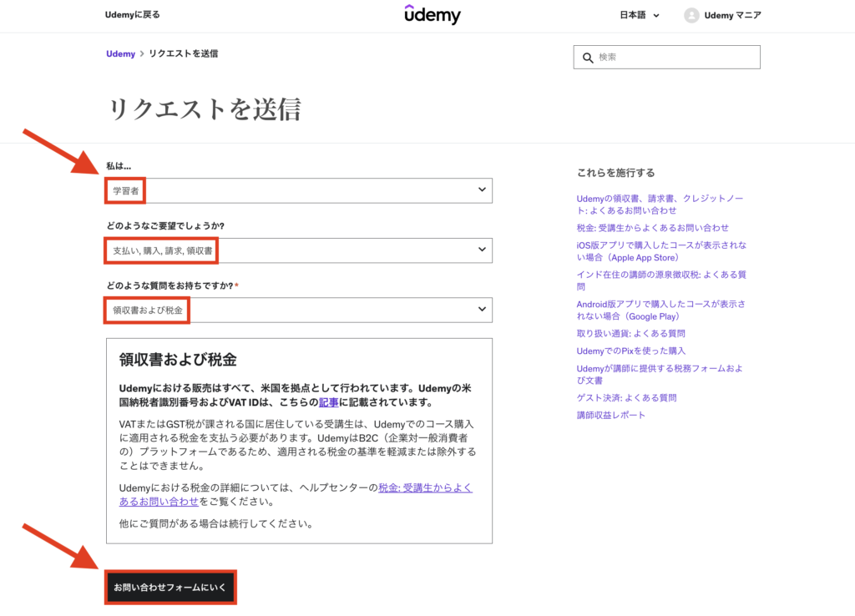Click the user avatar icon
855x616 pixels.
691,15
